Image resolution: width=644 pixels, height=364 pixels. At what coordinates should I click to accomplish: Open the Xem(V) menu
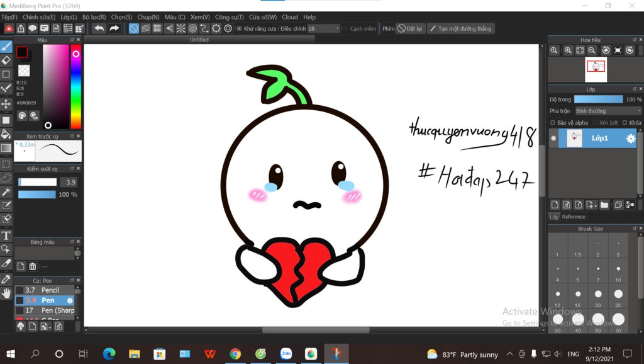[200, 17]
